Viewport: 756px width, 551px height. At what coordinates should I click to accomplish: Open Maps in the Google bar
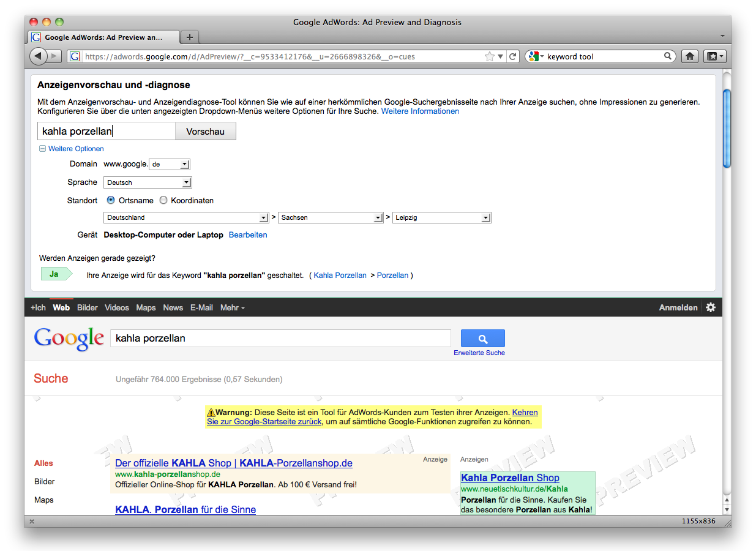pyautogui.click(x=146, y=307)
